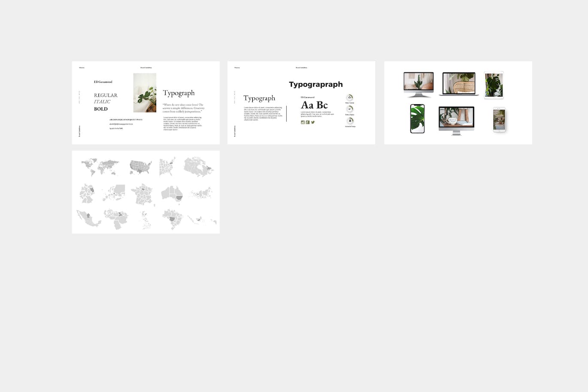Click the monstera plant photo on first slide
Viewport: 588px width, 392px height.
(x=145, y=93)
